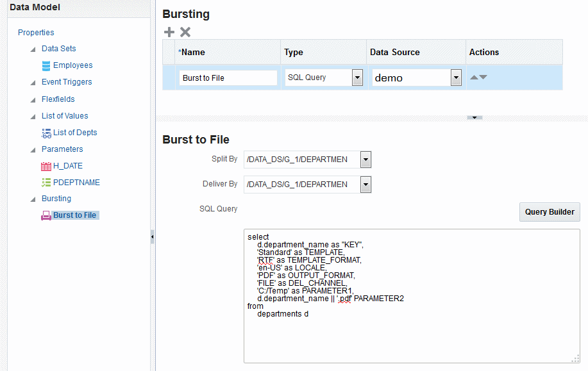Click the Burst to File printer icon

pyautogui.click(x=46, y=215)
